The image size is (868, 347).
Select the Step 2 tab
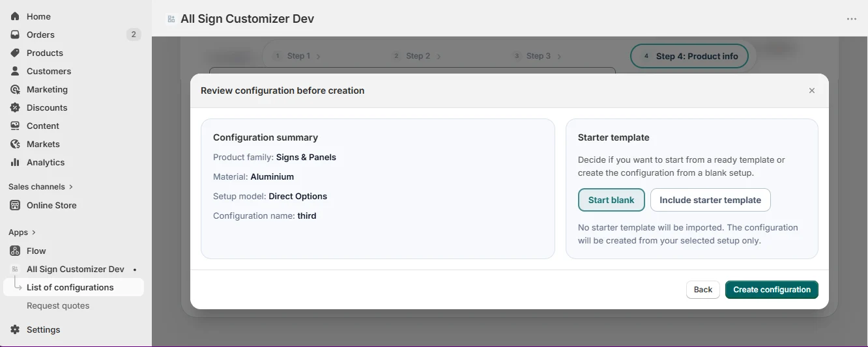pos(416,56)
